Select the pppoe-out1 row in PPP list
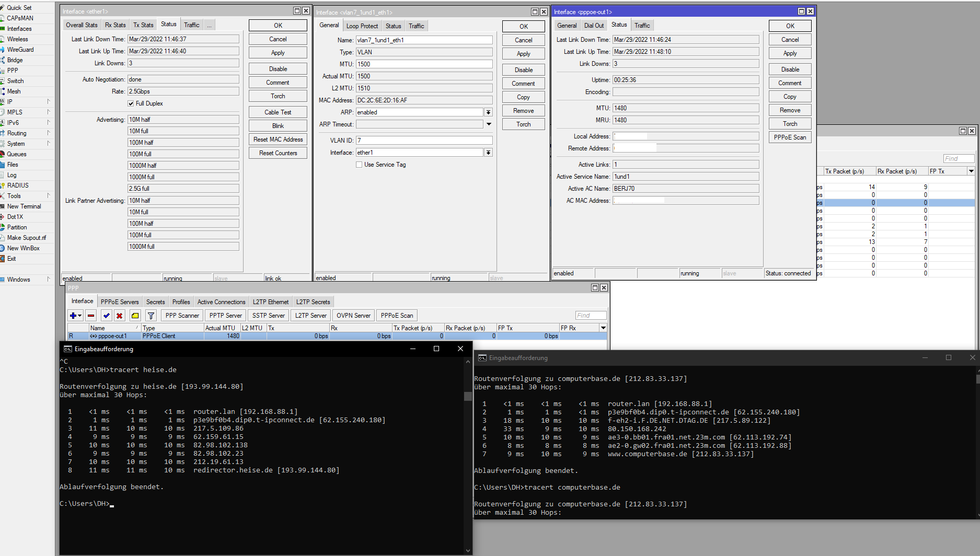 [x=337, y=336]
